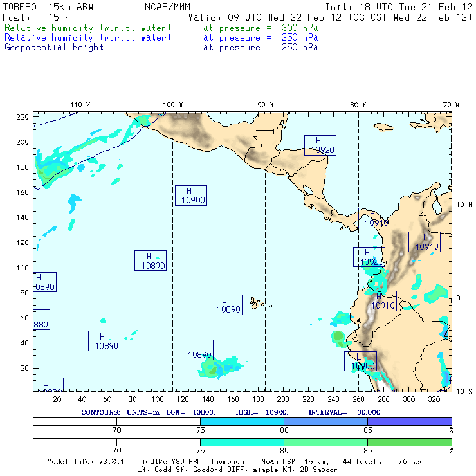Click the '10 S' latitude label
The height and width of the screenshot is (476, 476).
pos(464,391)
